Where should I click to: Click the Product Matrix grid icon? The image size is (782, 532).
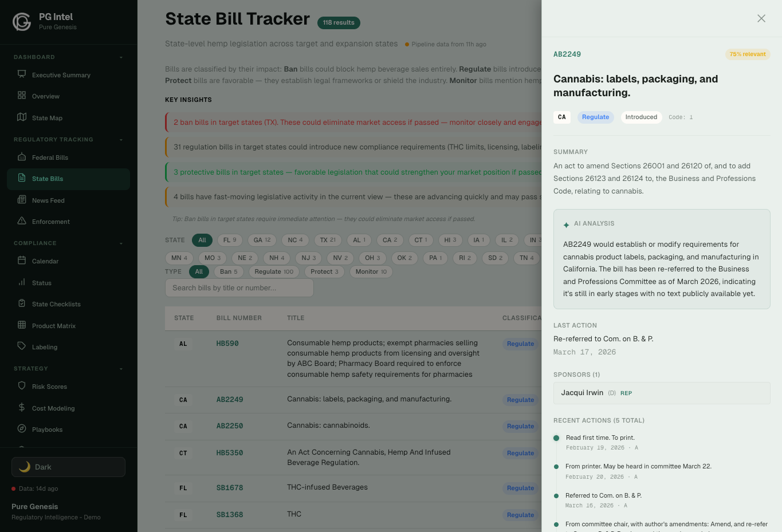click(x=22, y=325)
